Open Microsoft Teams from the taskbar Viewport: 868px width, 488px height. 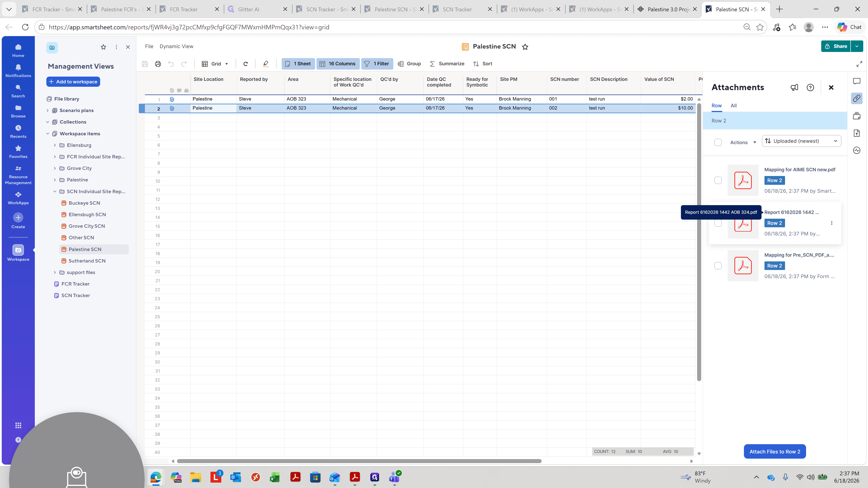coord(394,477)
